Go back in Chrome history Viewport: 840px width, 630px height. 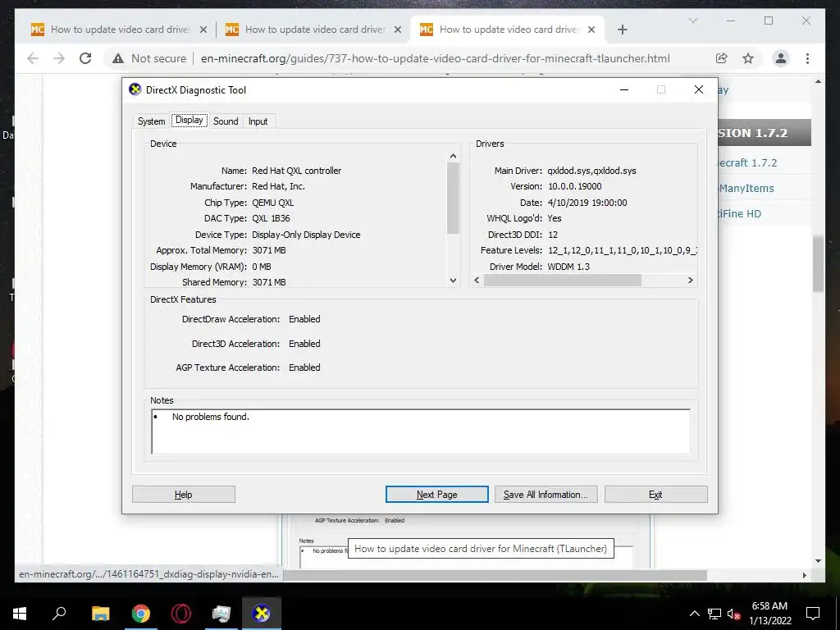pyautogui.click(x=33, y=58)
